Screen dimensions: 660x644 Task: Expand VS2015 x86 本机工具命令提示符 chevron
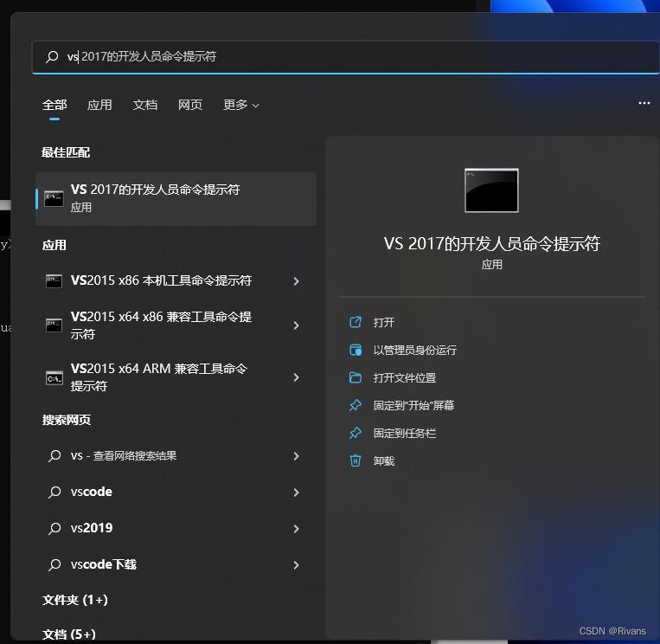coord(297,281)
